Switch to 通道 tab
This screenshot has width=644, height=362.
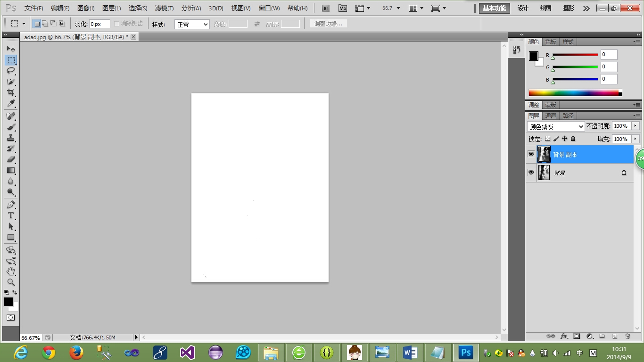pos(551,115)
